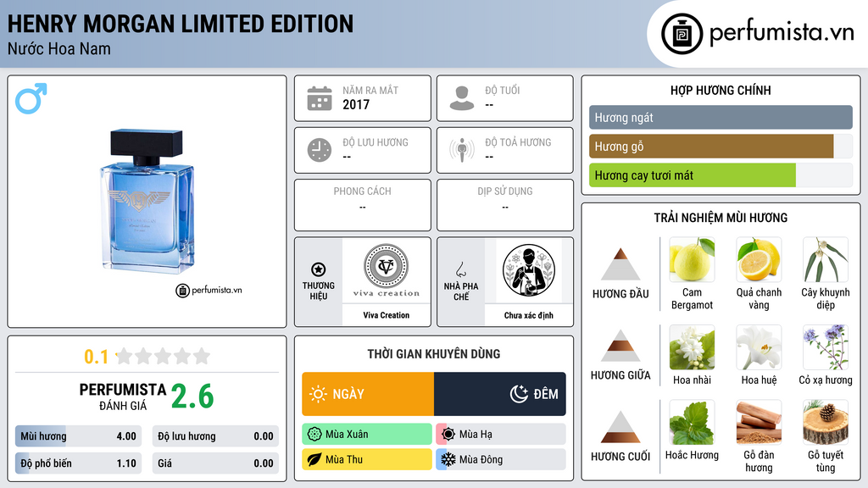Click the radiating person icon for Độ toả hương
868x488 pixels.
point(462,150)
